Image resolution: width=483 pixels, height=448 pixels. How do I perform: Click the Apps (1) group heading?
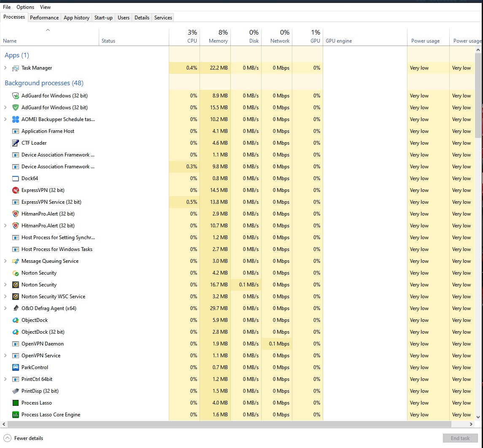pos(16,55)
